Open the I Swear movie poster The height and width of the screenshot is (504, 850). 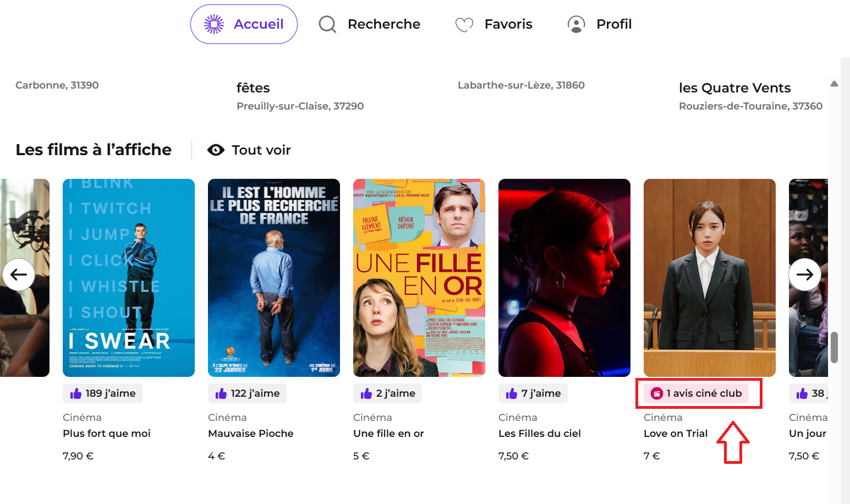click(129, 278)
